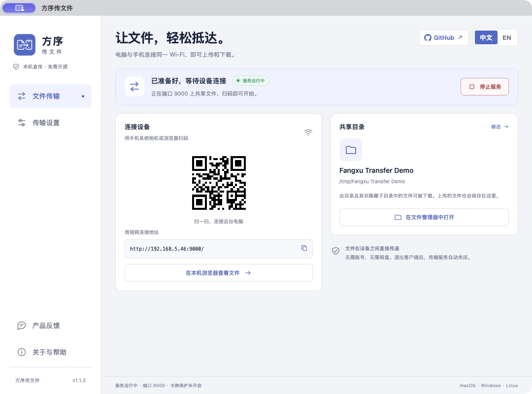This screenshot has width=532, height=394.
Task: Click the Fangxu Transfer Demo folder name
Action: click(x=376, y=170)
